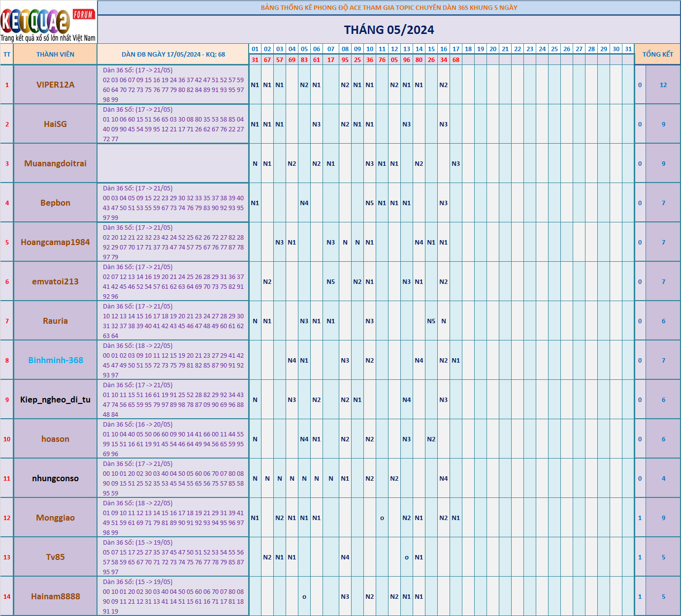Select member name nhungconso
This screenshot has height=616, width=681.
pos(55,478)
